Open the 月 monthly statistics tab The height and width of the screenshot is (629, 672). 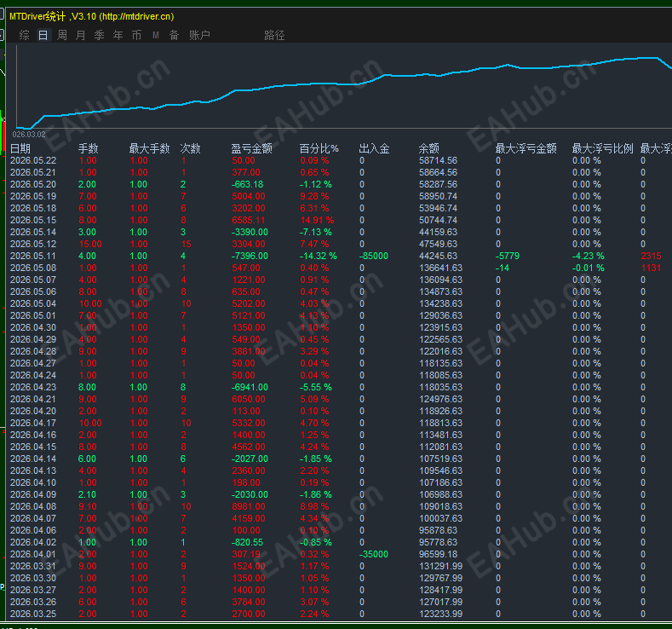coord(81,35)
